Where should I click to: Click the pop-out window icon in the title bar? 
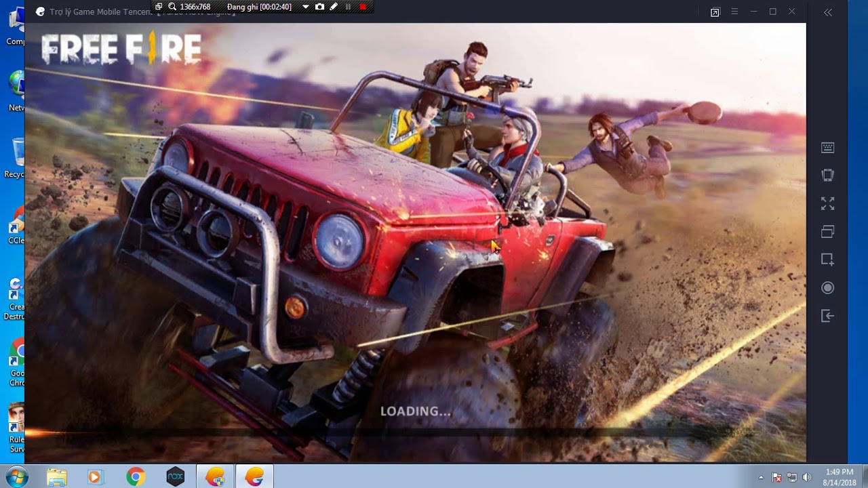tap(715, 12)
